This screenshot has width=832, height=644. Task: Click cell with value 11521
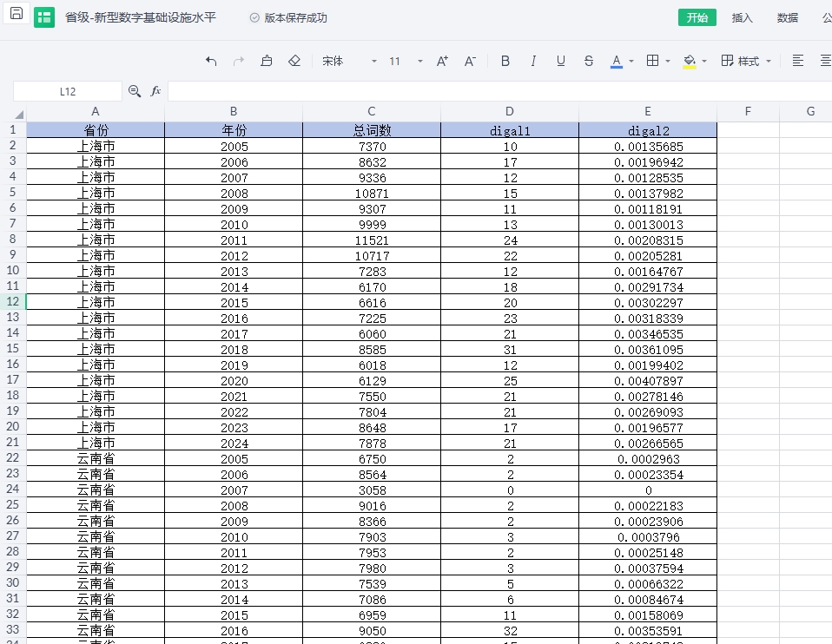[372, 240]
